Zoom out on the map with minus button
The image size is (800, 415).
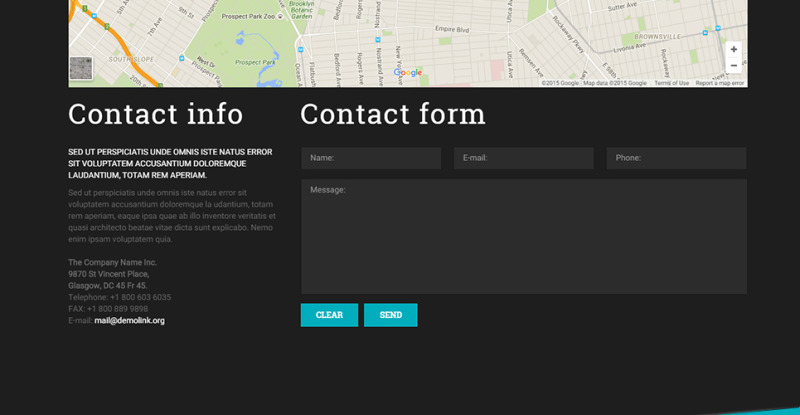pyautogui.click(x=733, y=65)
